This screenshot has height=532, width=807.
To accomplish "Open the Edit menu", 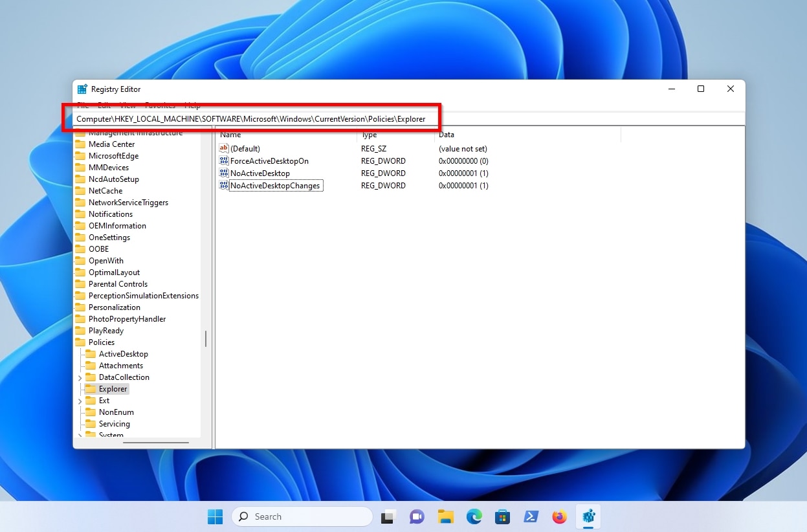I will click(104, 105).
